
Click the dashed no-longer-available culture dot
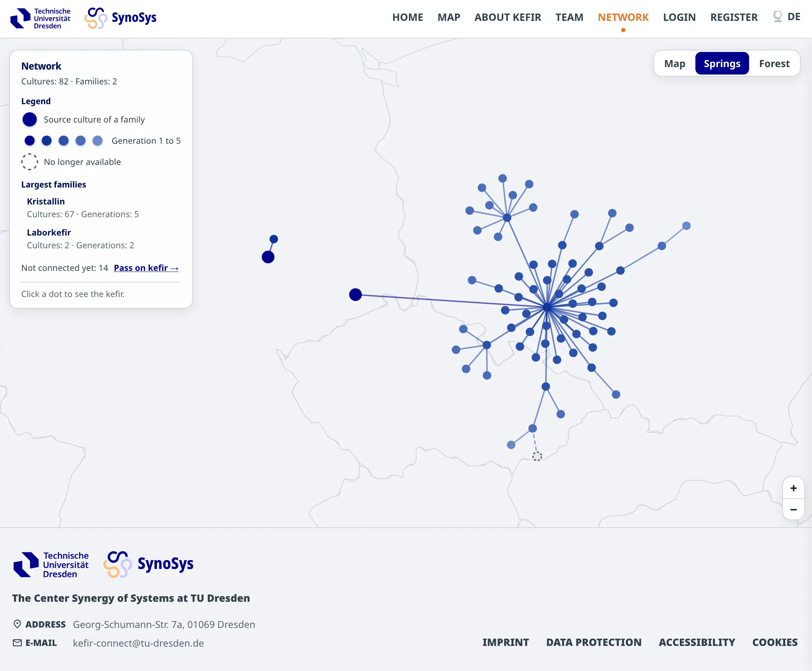pyautogui.click(x=537, y=457)
